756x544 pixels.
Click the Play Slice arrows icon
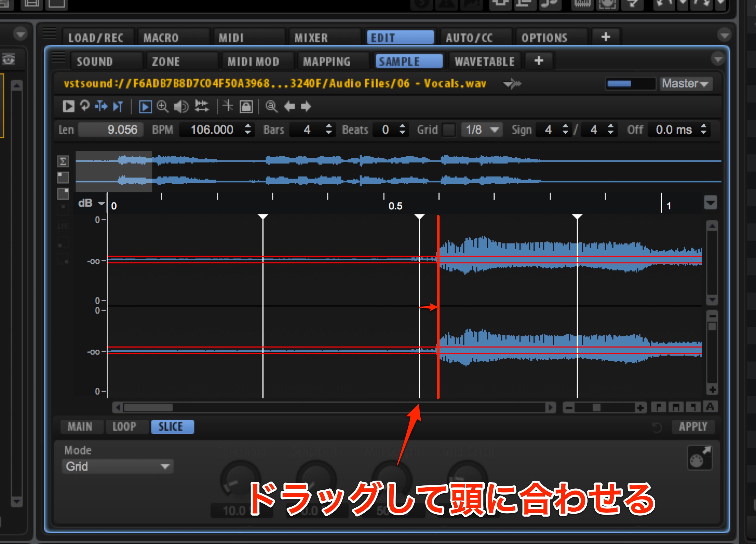coord(201,106)
